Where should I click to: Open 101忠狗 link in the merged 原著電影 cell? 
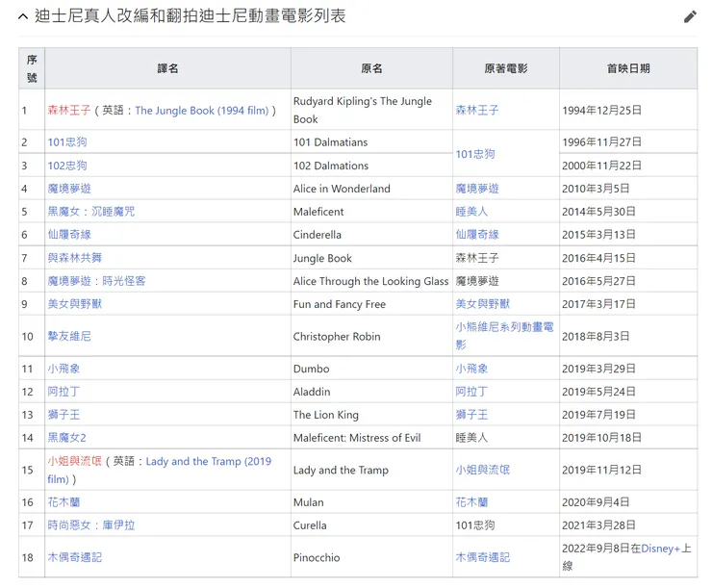point(475,154)
